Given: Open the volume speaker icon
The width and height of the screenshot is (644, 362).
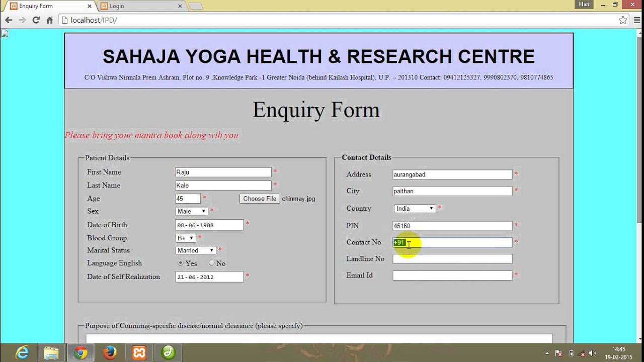Looking at the screenshot, I should click(593, 353).
